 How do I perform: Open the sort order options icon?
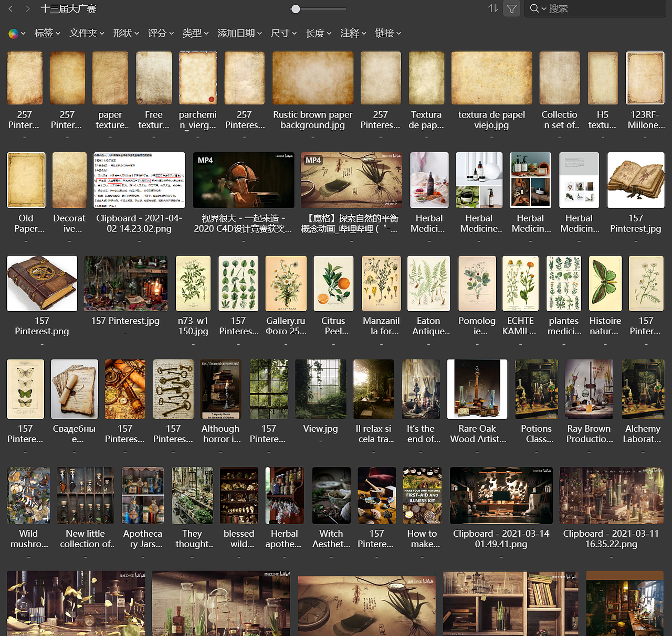[x=493, y=8]
